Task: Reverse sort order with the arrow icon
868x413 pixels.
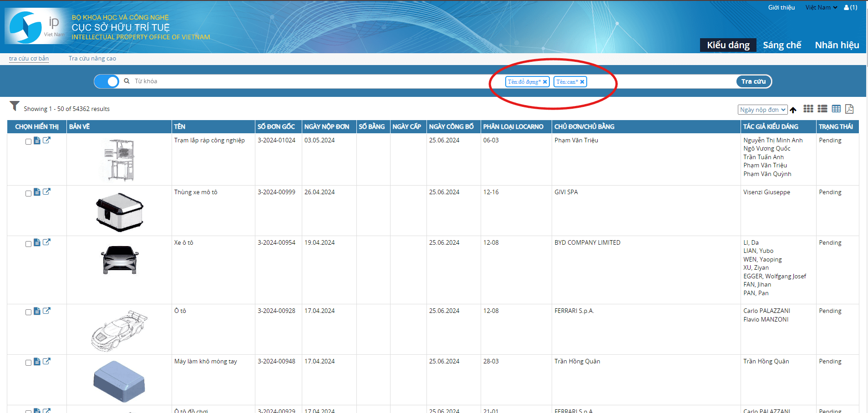Action: click(793, 110)
